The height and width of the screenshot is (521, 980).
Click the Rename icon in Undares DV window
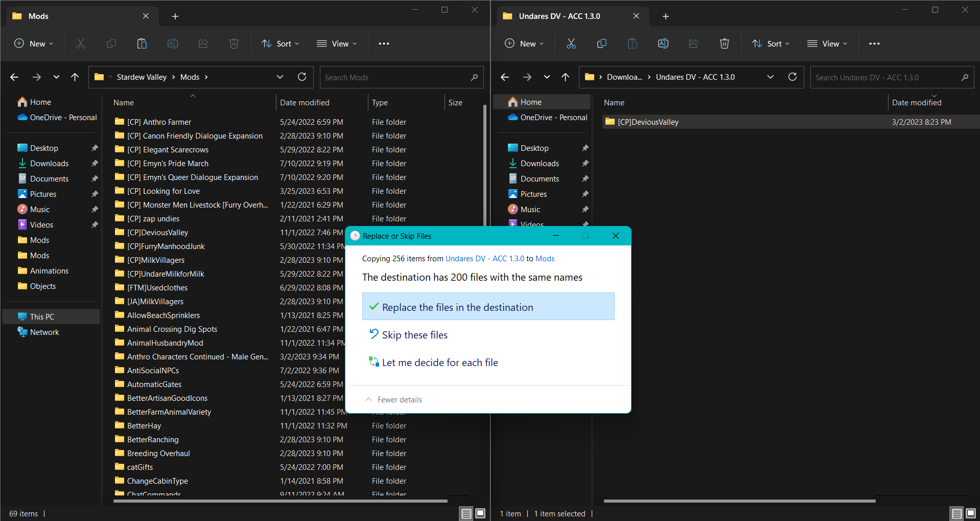pos(663,44)
